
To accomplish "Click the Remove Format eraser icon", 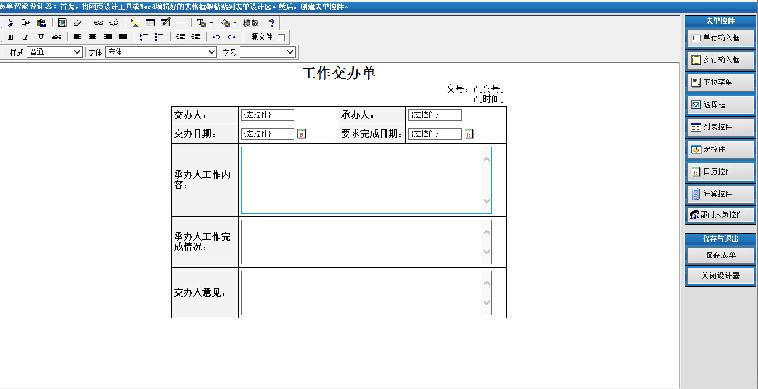I will click(x=77, y=23).
